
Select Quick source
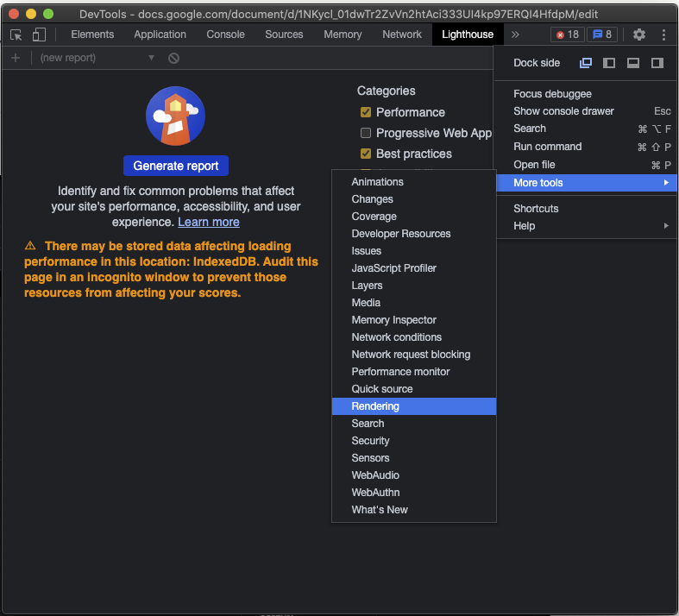[414, 389]
